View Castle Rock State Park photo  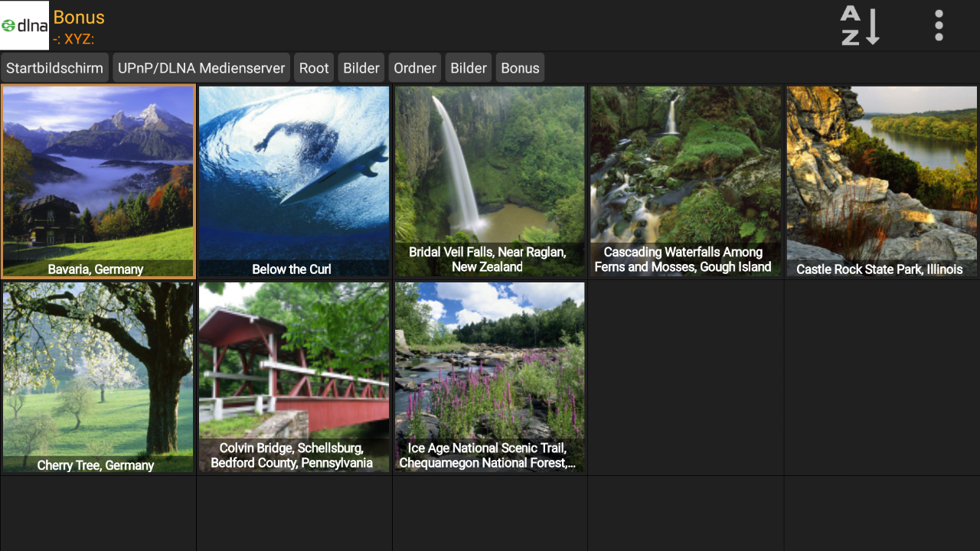pos(882,181)
